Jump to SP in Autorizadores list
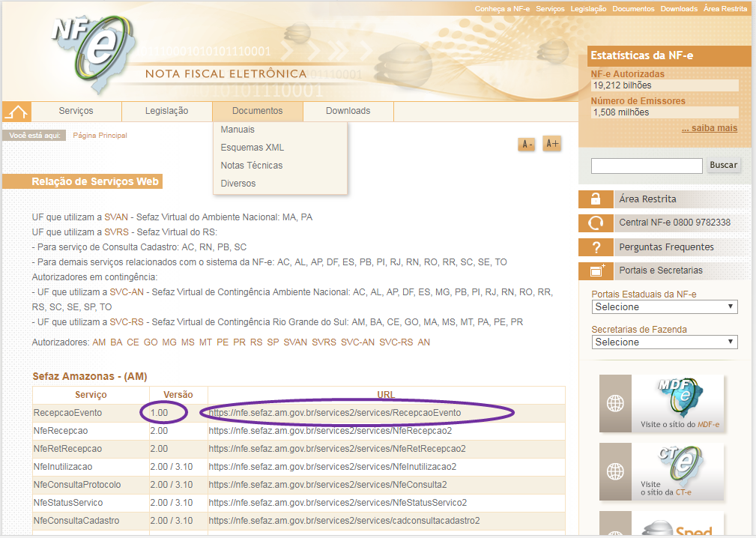 [273, 342]
